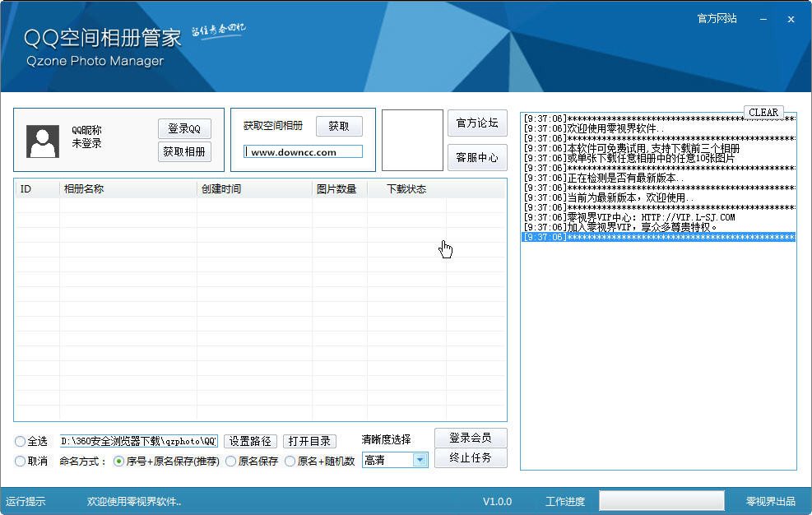
Task: Click 获取 next to 获取空间相册
Action: (x=339, y=126)
